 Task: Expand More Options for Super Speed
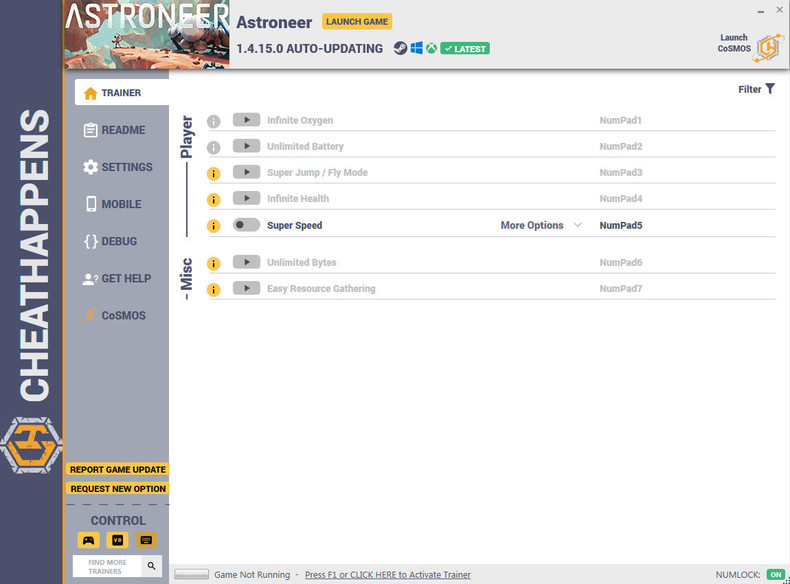tap(541, 225)
